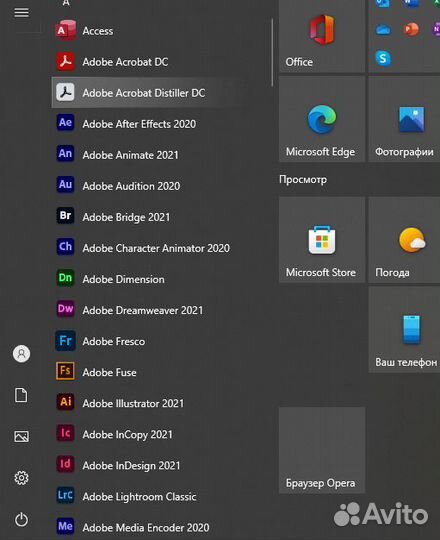
Task: Click the app list scrollbar thumb
Action: tap(272, 52)
